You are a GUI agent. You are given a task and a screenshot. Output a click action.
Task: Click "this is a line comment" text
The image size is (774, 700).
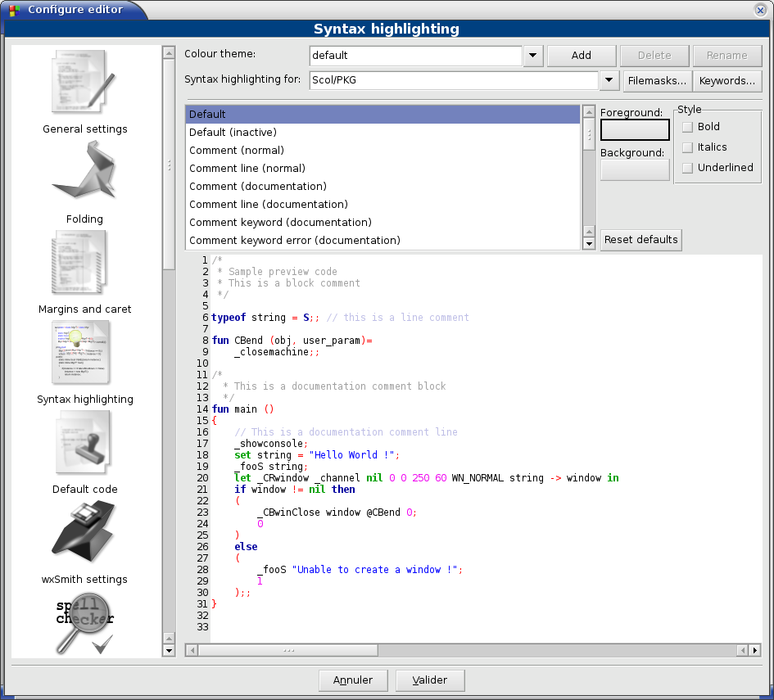[406, 318]
